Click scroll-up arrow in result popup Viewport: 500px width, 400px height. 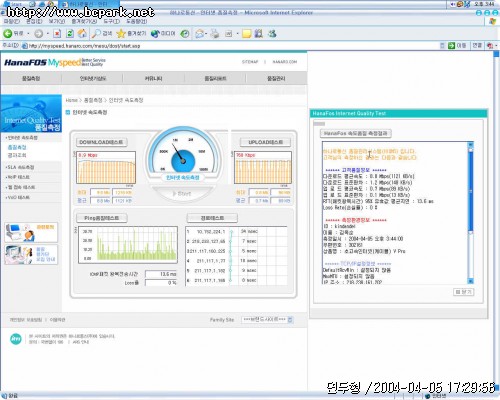coord(470,145)
